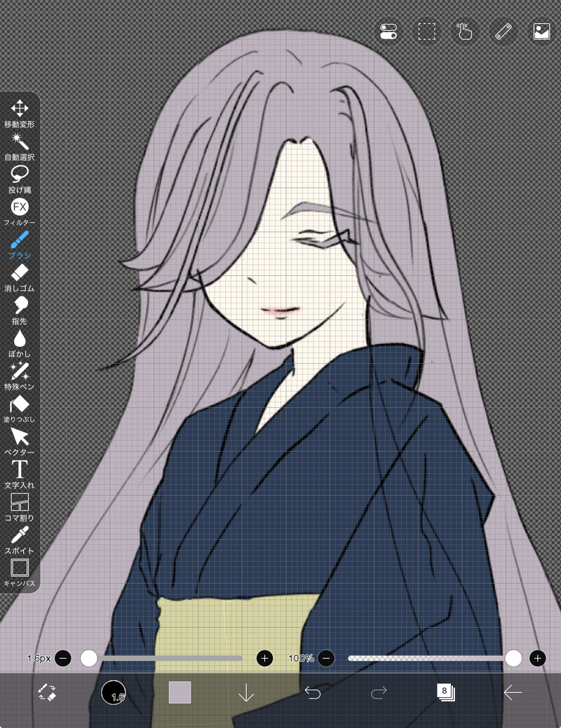The image size is (561, 728).
Task: Toggle the ruler tool icon
Action: [x=503, y=32]
